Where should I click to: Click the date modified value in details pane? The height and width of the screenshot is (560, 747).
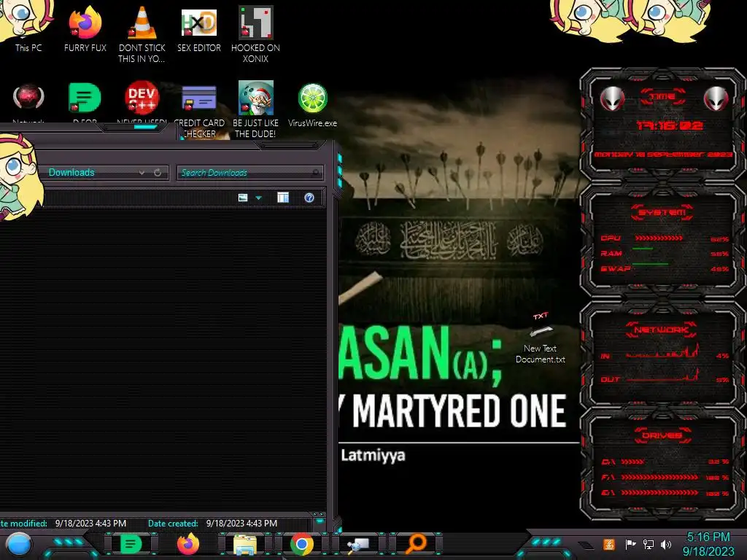[90, 523]
